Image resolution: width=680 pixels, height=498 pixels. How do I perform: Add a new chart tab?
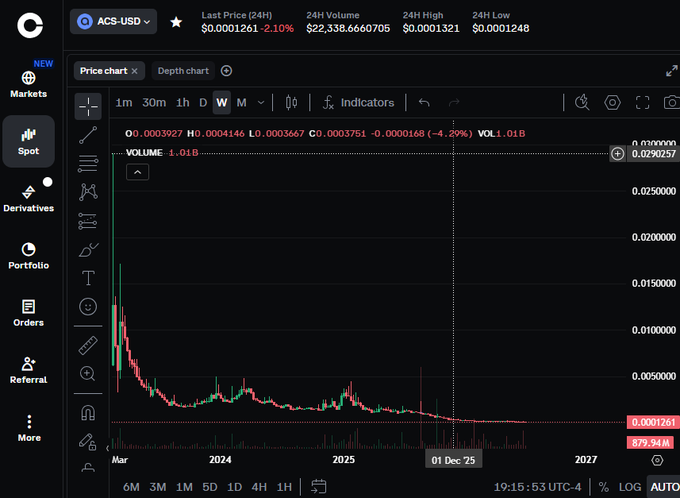(x=226, y=71)
